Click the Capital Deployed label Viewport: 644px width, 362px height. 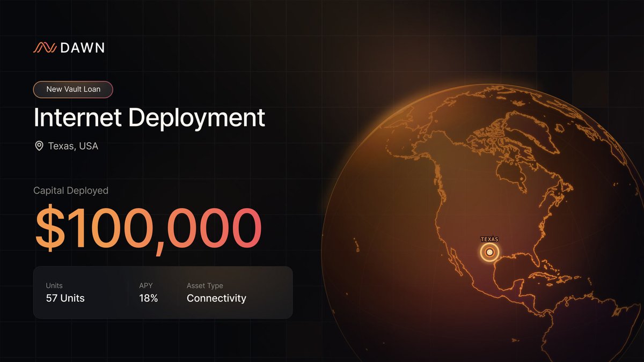(x=71, y=190)
